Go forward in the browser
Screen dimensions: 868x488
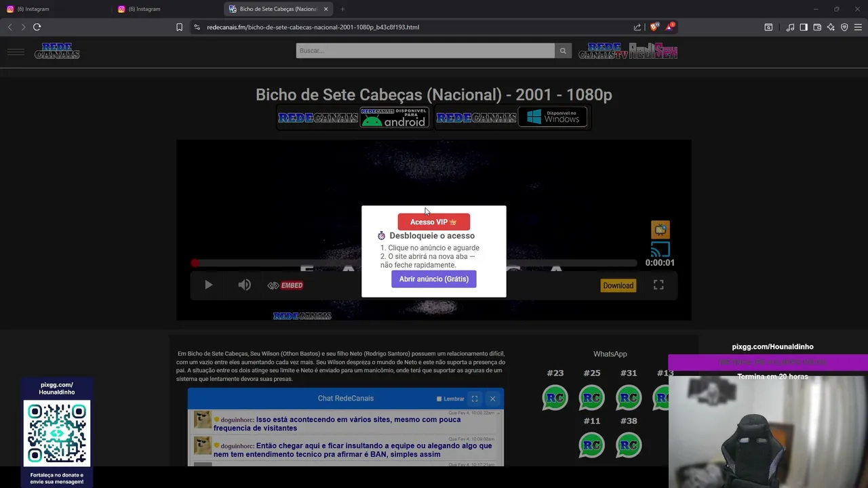click(x=23, y=27)
